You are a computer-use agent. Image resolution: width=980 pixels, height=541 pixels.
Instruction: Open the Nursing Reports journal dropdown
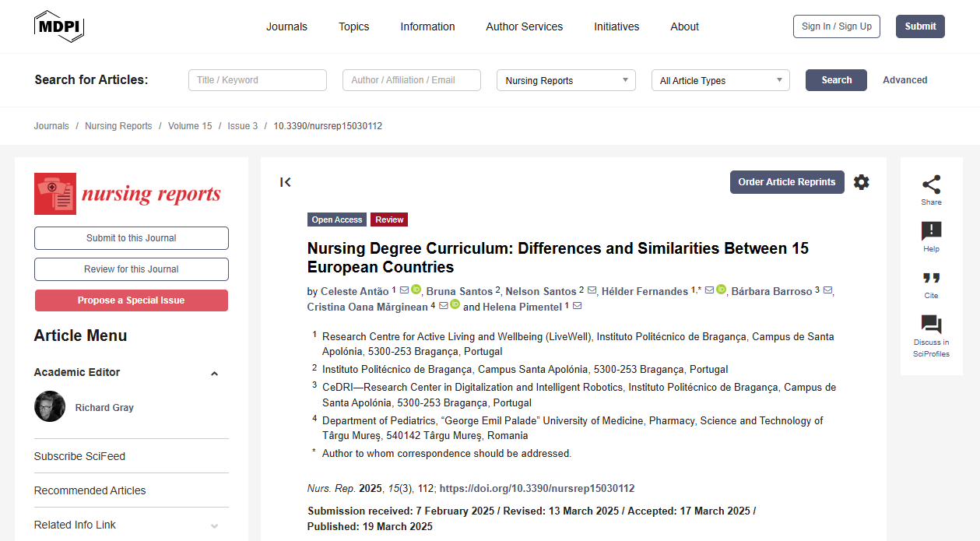pyautogui.click(x=566, y=80)
